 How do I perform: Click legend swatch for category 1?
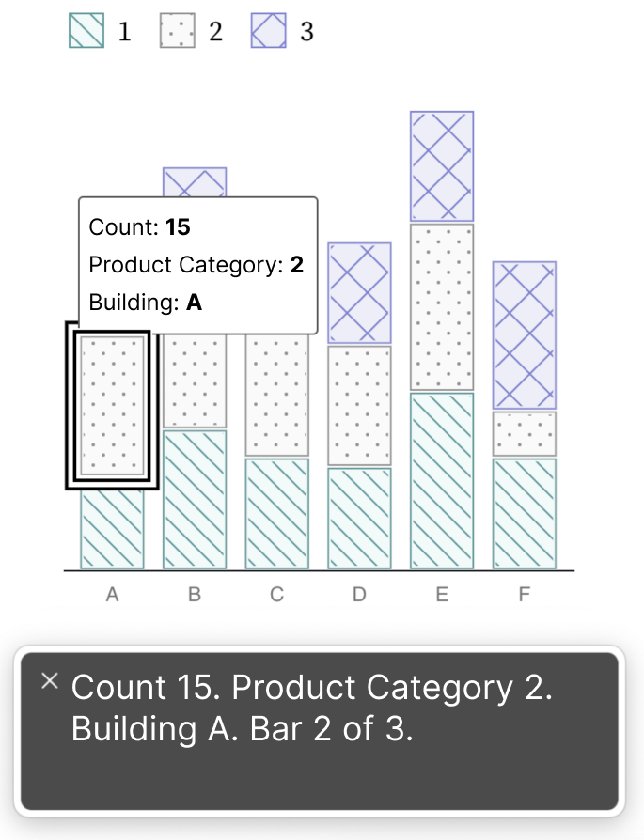coord(86,30)
